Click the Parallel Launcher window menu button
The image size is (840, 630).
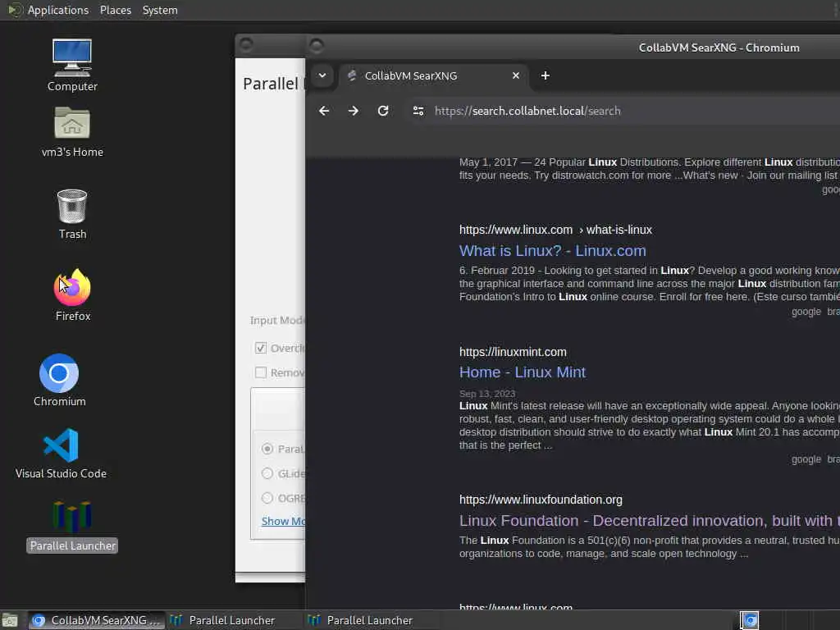[246, 45]
